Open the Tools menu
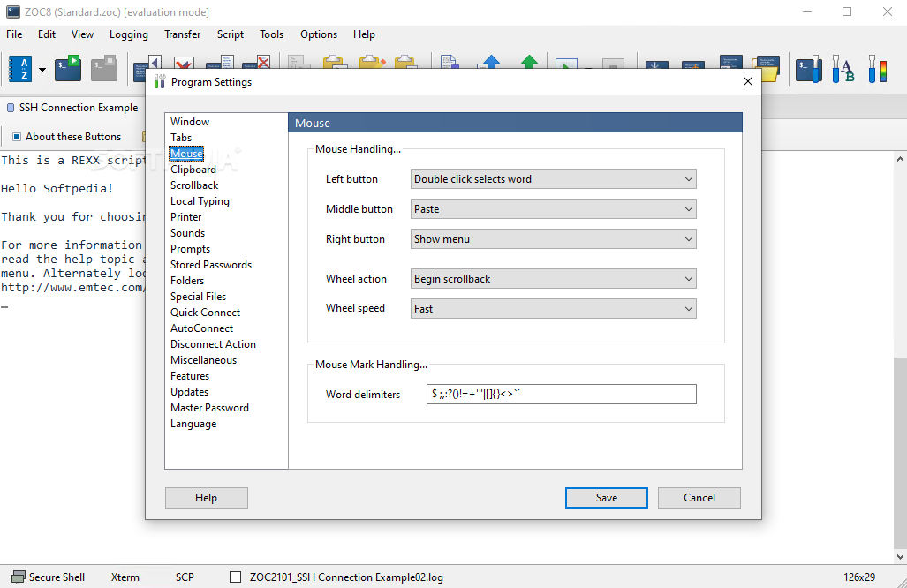 point(271,34)
